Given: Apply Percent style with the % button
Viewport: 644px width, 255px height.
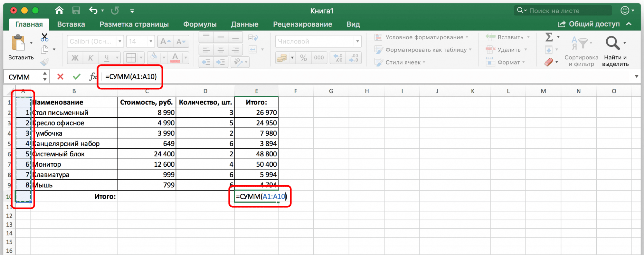Looking at the screenshot, I should [x=303, y=58].
